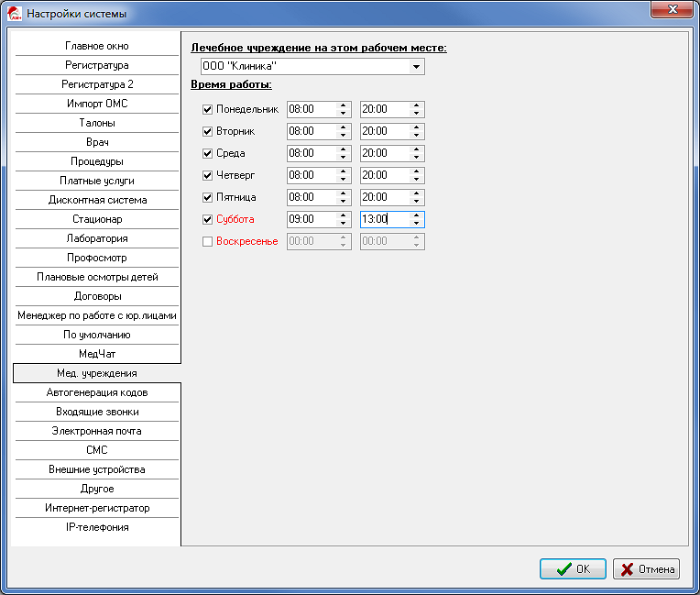
Task: Open the Главное окно settings tab
Action: [x=97, y=46]
